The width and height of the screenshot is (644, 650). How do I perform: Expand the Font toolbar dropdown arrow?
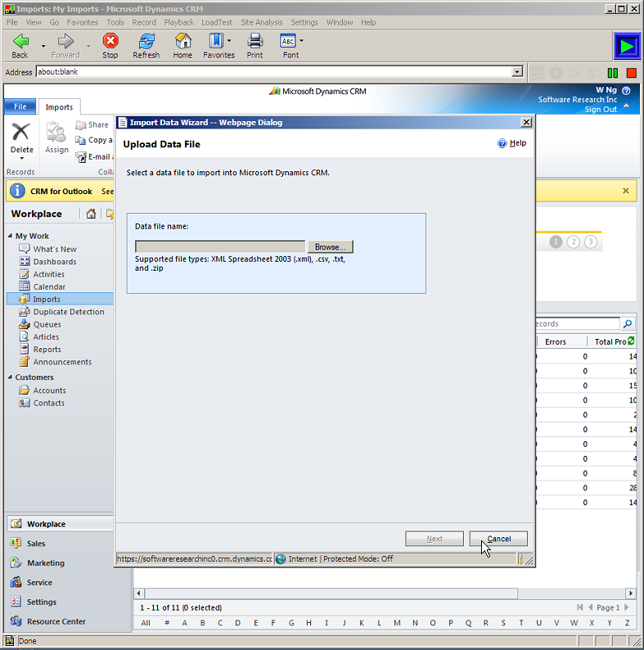pos(301,41)
